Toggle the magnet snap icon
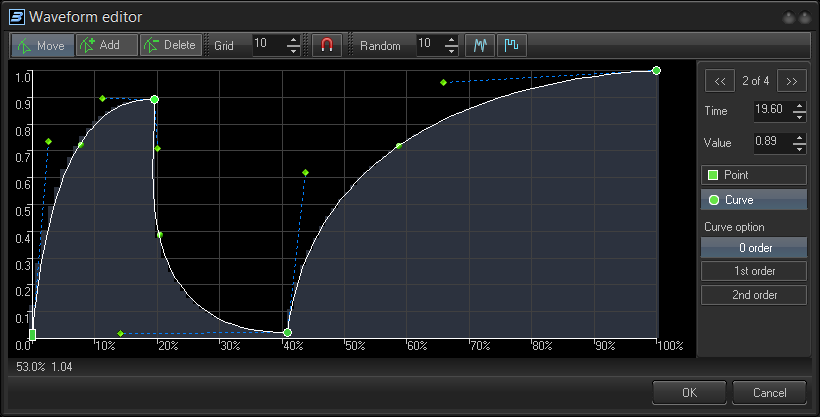 pos(326,45)
